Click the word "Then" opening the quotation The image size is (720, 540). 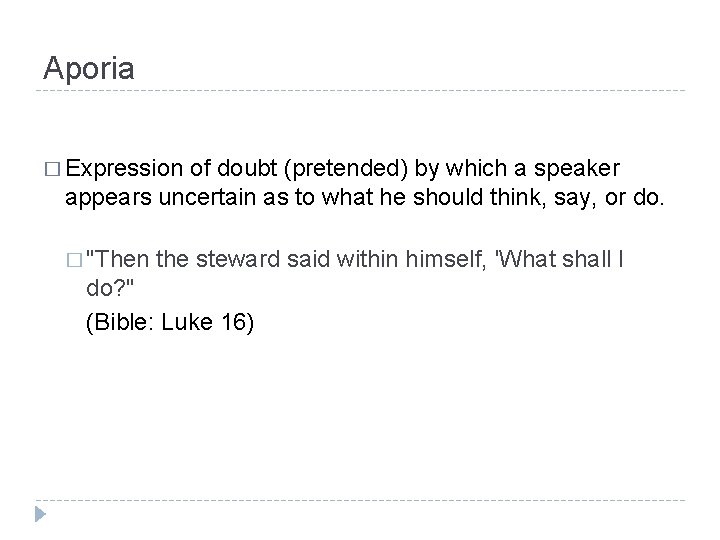click(x=117, y=263)
